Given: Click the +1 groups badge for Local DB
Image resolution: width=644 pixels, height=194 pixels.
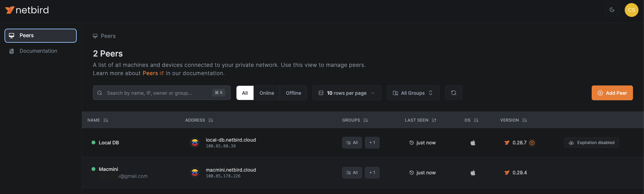Looking at the screenshot, I should [x=372, y=143].
